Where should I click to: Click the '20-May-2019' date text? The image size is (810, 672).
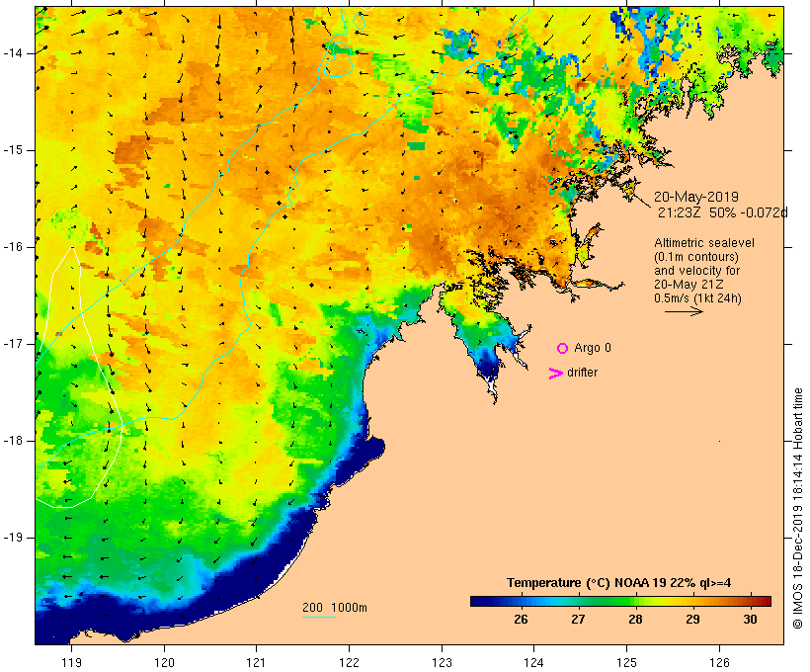click(695, 197)
